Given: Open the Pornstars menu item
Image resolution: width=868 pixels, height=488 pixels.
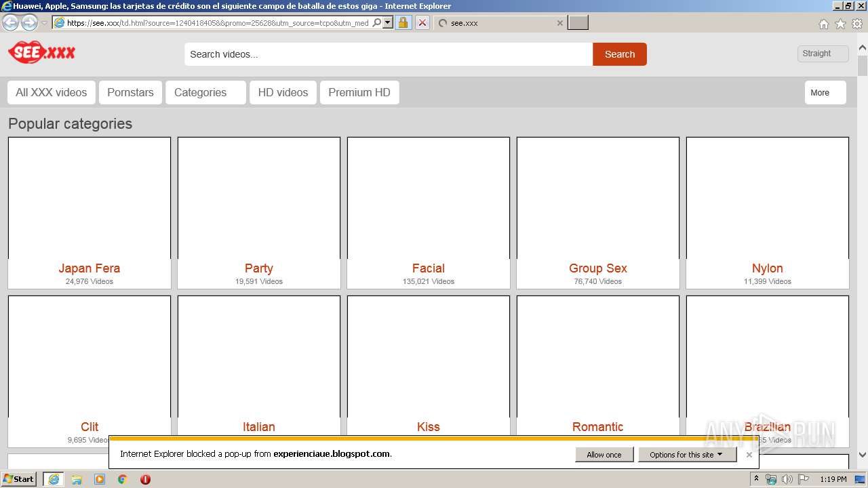Looking at the screenshot, I should (130, 92).
